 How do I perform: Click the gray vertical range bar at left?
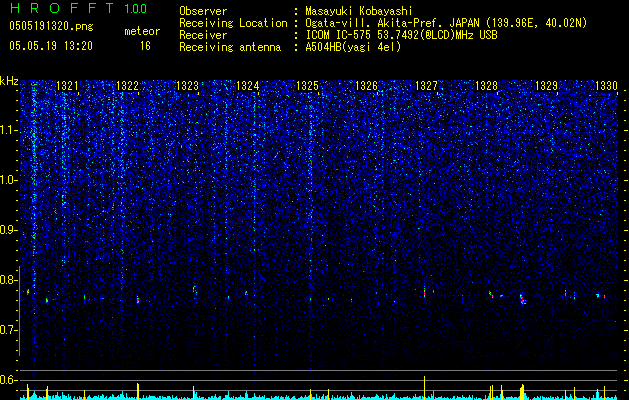tap(19, 311)
